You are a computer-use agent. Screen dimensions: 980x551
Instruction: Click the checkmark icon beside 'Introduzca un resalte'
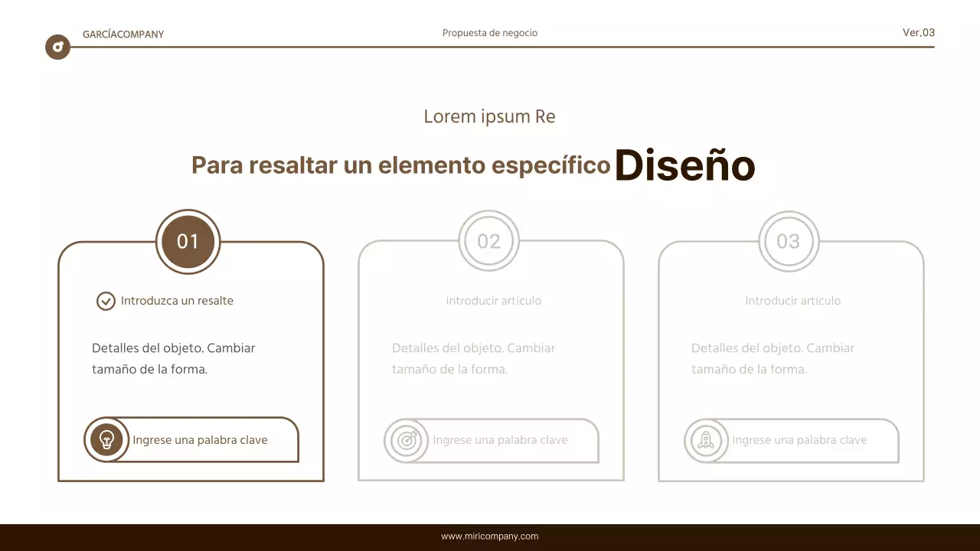coord(106,301)
